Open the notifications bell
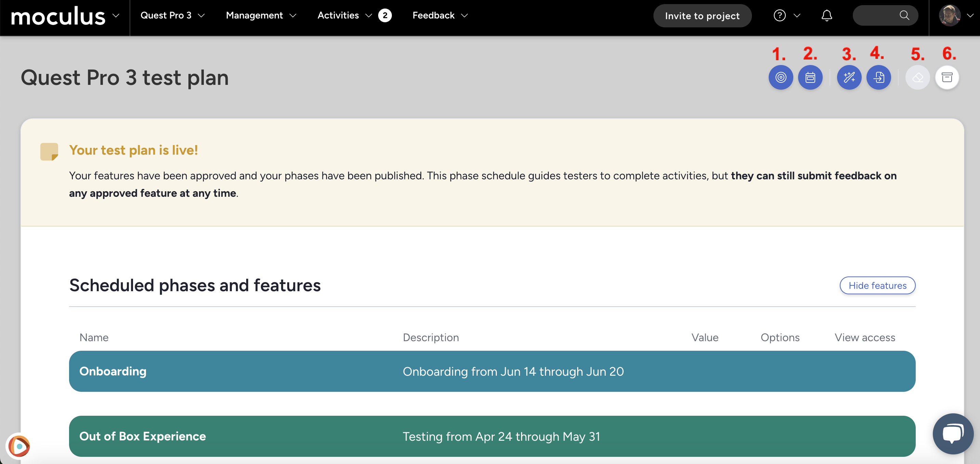980x464 pixels. pyautogui.click(x=826, y=16)
